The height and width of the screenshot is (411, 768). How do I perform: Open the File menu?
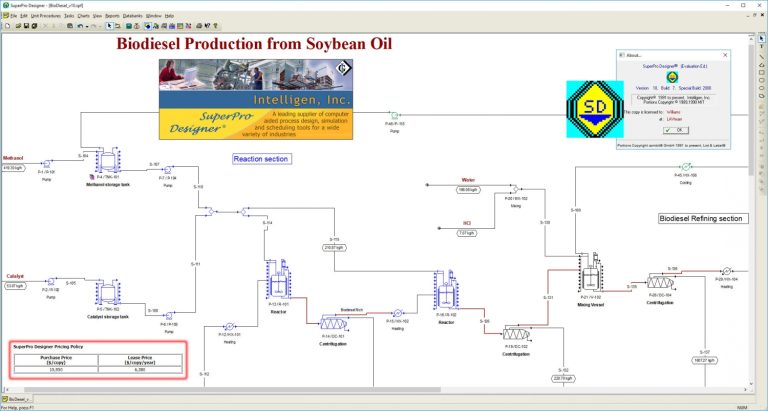(13, 16)
